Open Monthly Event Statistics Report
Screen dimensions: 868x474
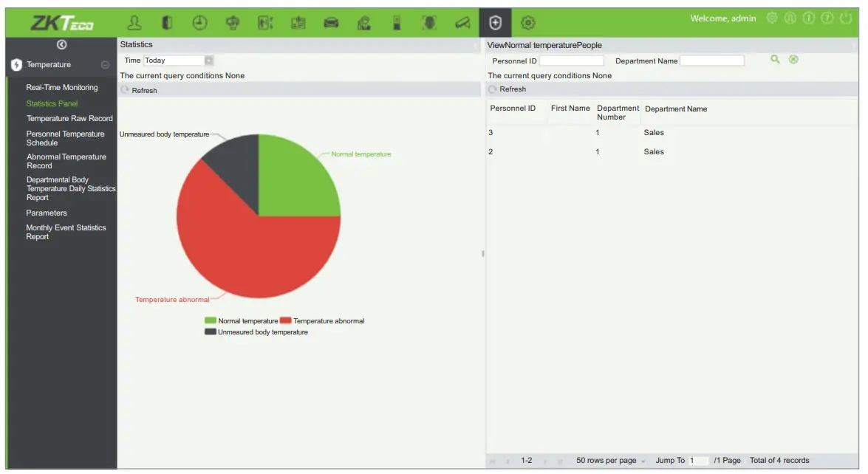click(x=66, y=232)
